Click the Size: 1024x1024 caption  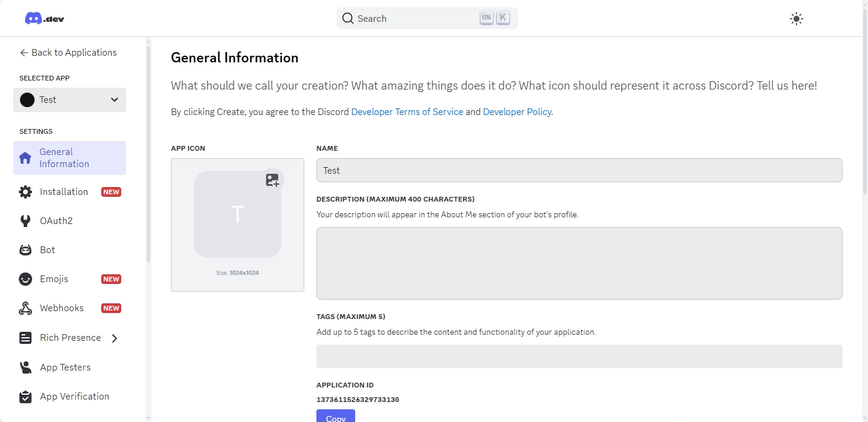tap(238, 273)
